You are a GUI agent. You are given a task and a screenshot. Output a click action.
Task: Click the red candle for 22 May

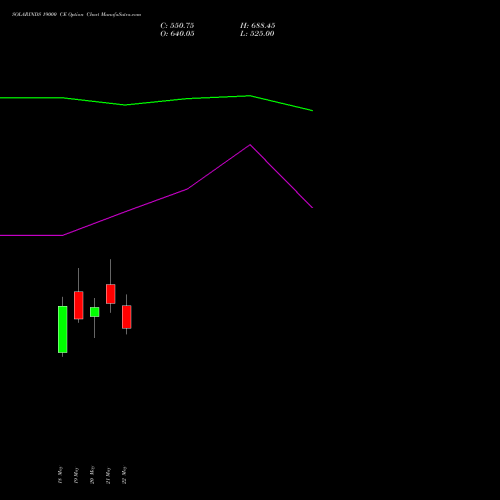[x=127, y=317]
